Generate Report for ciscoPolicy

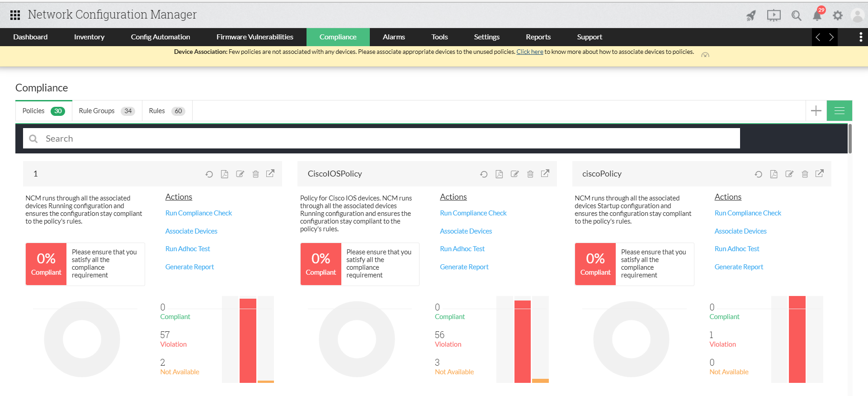click(x=739, y=267)
